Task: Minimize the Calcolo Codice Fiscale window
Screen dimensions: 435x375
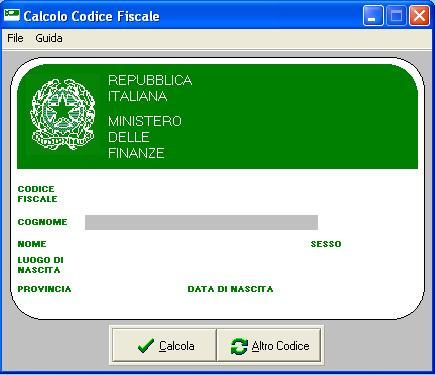Action: coord(373,15)
